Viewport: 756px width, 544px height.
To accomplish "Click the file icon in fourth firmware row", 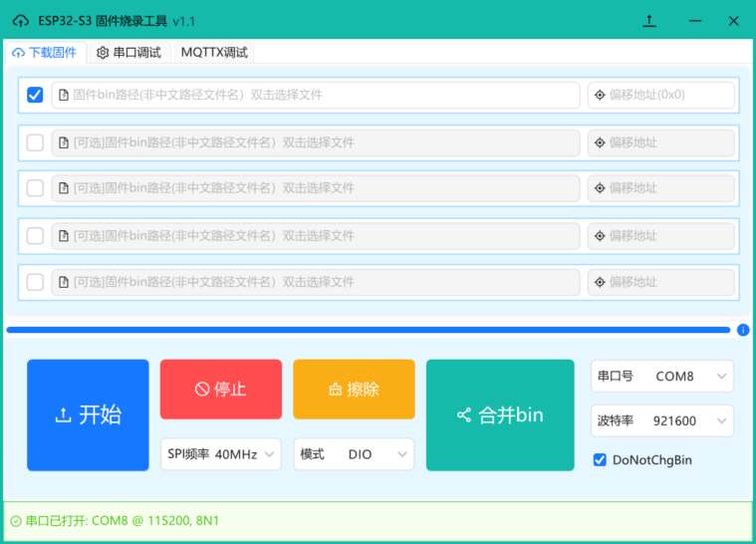I will (64, 236).
